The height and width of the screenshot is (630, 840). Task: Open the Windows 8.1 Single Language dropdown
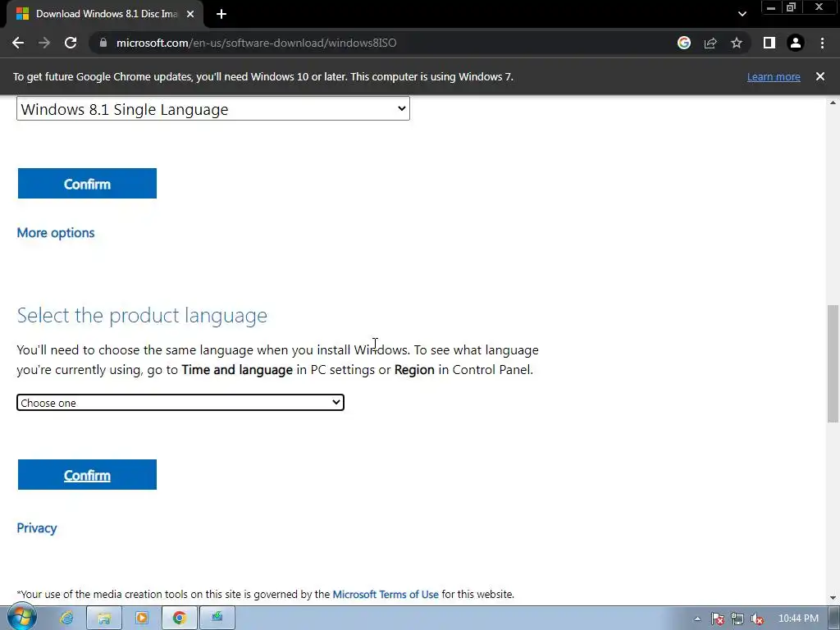pos(213,109)
